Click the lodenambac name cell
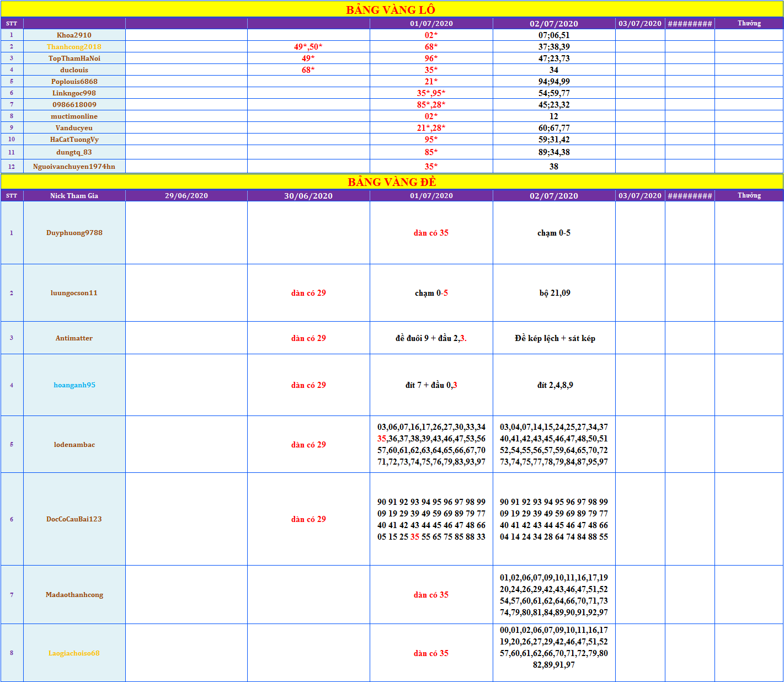This screenshot has height=682, width=784. pyautogui.click(x=74, y=444)
